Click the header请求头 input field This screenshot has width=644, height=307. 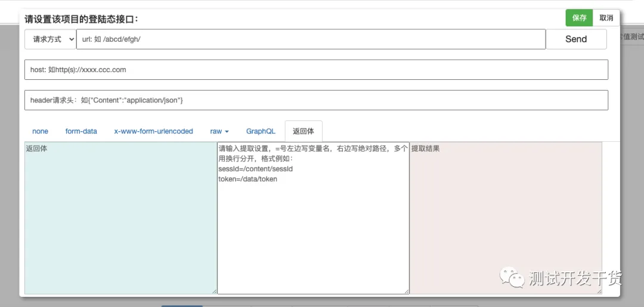pyautogui.click(x=316, y=100)
